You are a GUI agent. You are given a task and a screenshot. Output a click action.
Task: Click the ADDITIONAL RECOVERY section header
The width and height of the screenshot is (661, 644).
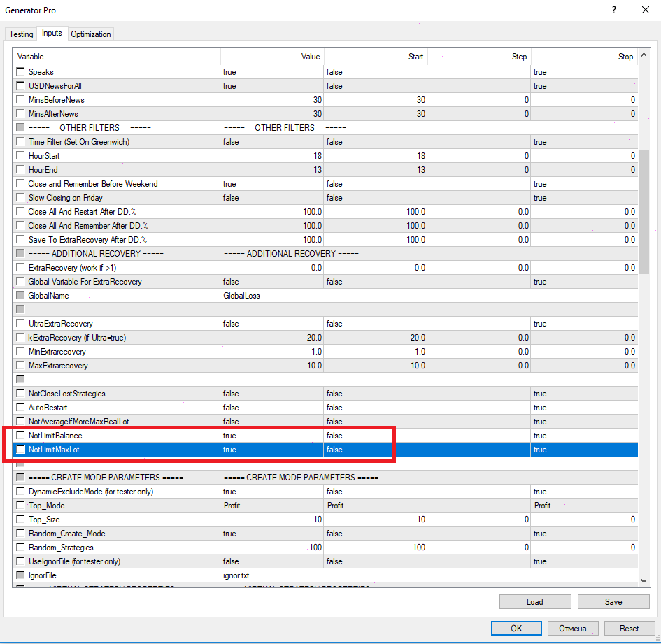point(325,253)
